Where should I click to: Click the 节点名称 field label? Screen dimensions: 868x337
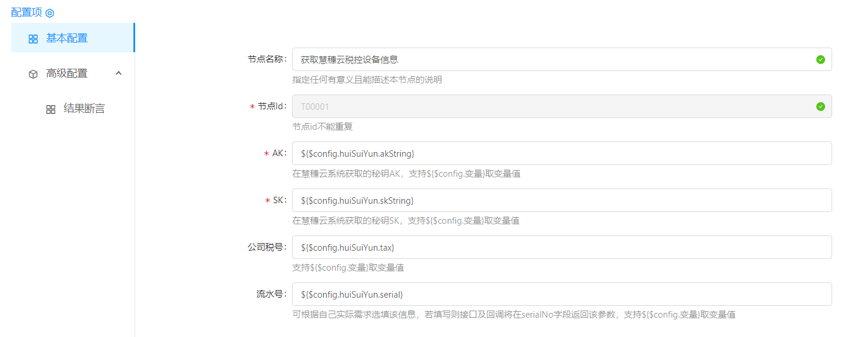pos(267,59)
